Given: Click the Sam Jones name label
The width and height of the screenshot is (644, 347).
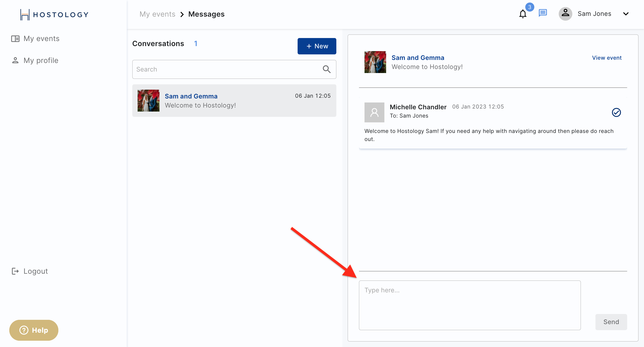Looking at the screenshot, I should point(594,14).
